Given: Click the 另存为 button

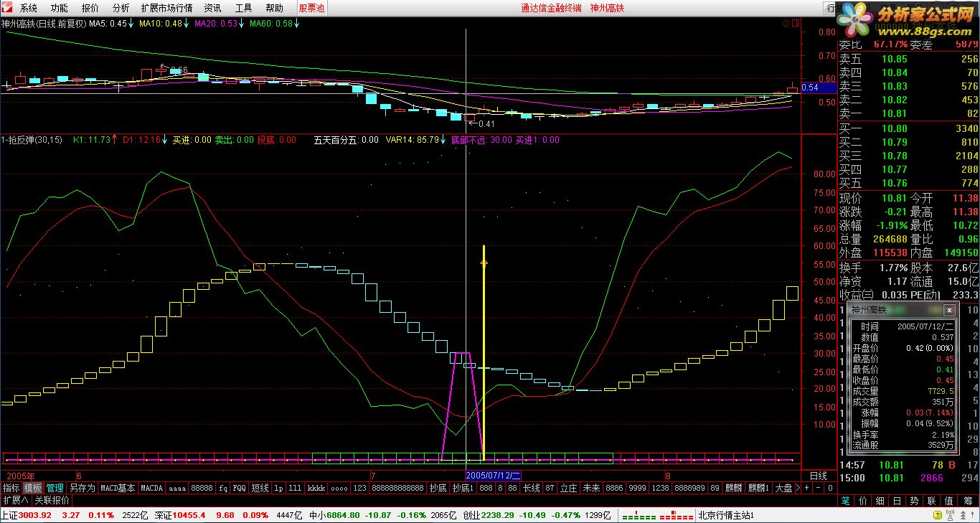Looking at the screenshot, I should coord(82,488).
